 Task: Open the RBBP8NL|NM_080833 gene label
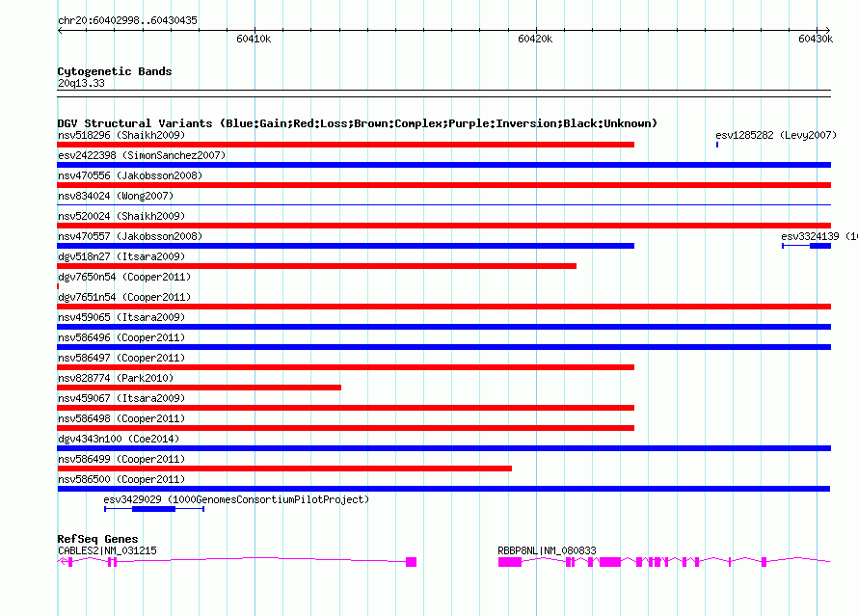pos(547,550)
